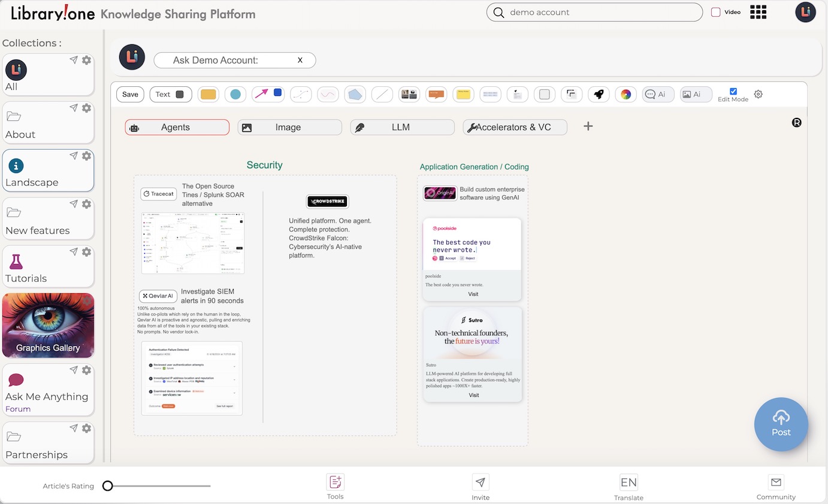This screenshot has height=504, width=828.
Task: Uncheck the Edit Mode checkbox
Action: coord(733,91)
